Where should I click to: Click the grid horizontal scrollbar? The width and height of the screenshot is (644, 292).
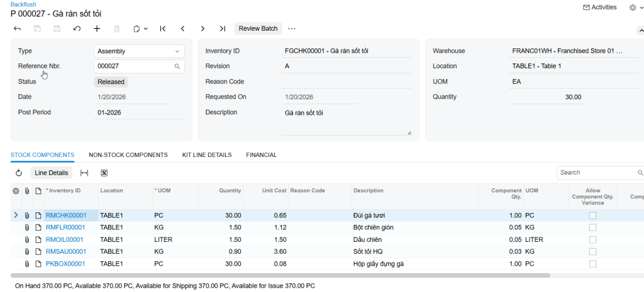(280, 275)
